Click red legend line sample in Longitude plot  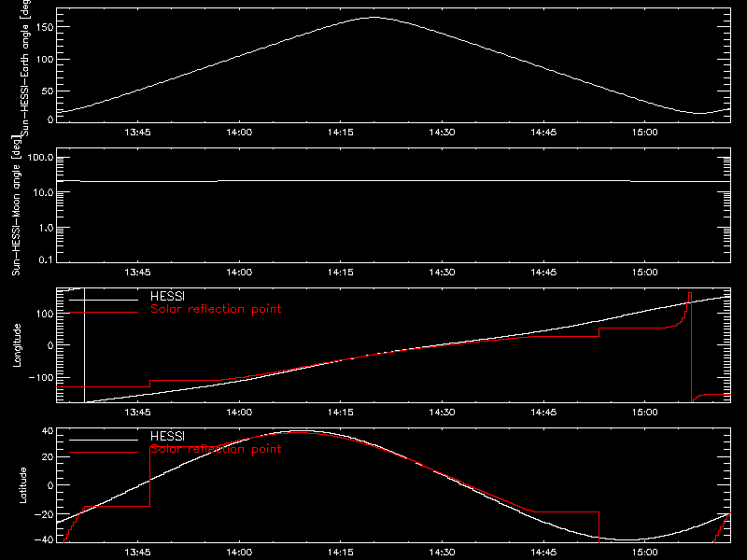104,313
